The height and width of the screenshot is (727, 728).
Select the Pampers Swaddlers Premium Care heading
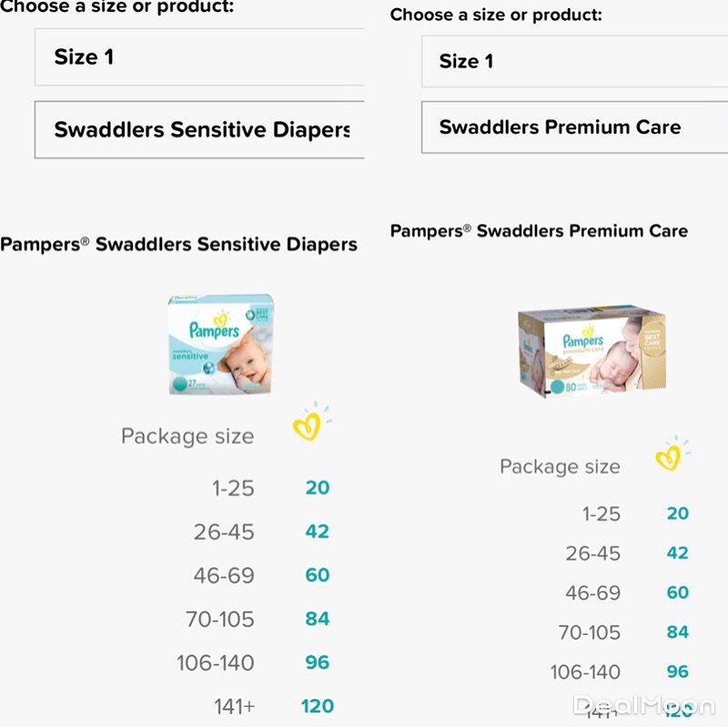coord(539,231)
